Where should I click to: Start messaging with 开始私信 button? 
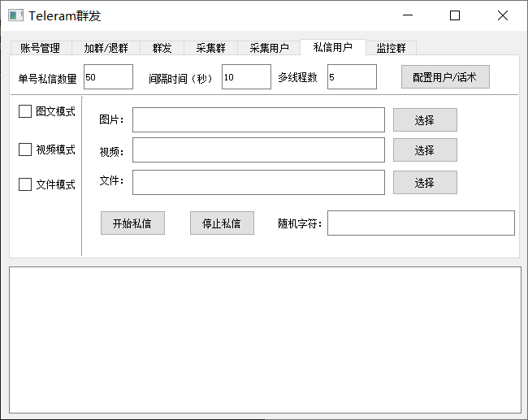[132, 223]
